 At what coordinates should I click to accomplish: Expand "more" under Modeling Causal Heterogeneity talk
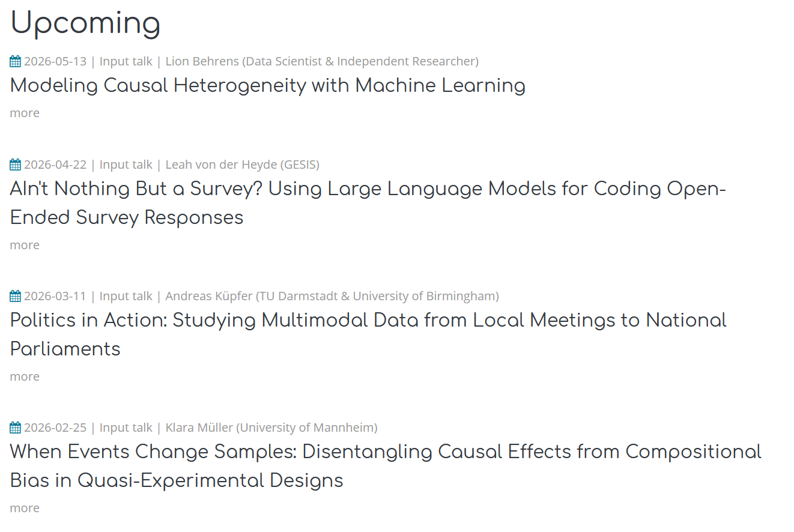pos(25,113)
